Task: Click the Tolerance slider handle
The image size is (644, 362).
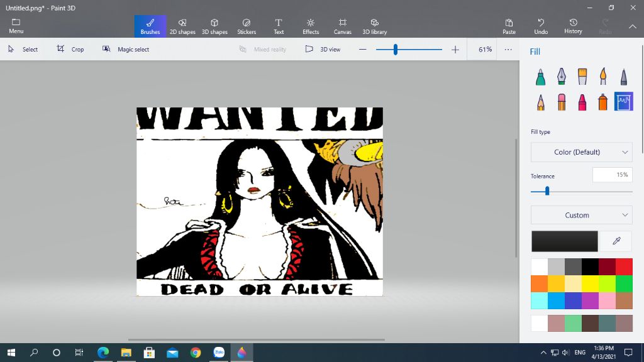Action: [x=547, y=191]
